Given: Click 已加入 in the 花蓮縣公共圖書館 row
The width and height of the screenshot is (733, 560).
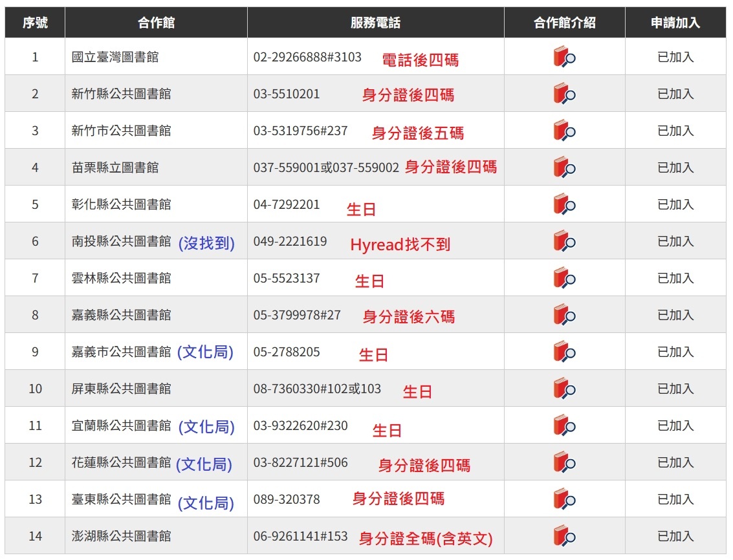Looking at the screenshot, I should click(675, 463).
